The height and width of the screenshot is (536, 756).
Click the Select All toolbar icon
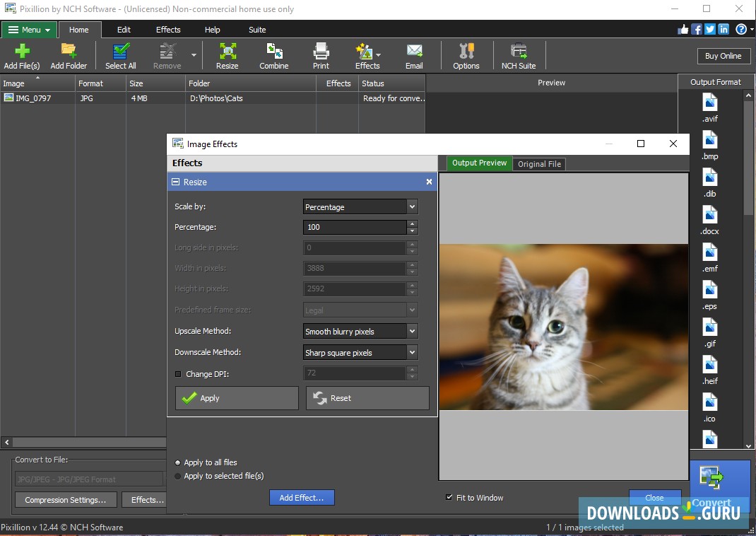121,56
